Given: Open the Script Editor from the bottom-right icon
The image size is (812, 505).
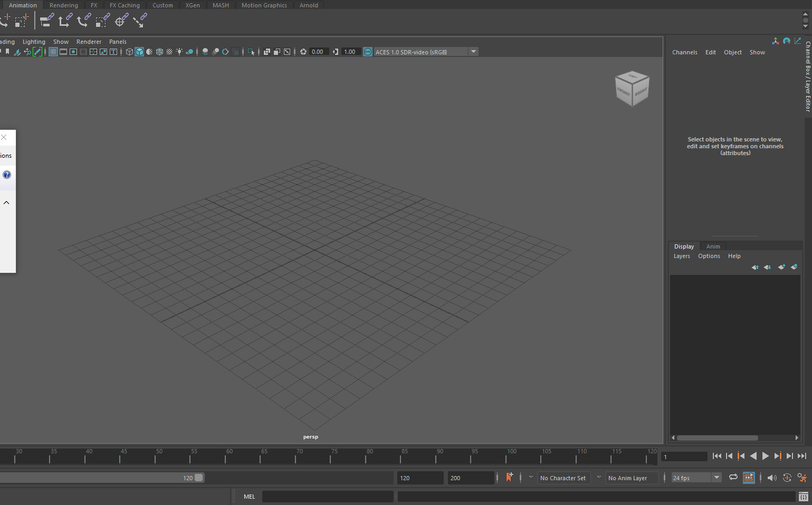Looking at the screenshot, I should pyautogui.click(x=804, y=497).
